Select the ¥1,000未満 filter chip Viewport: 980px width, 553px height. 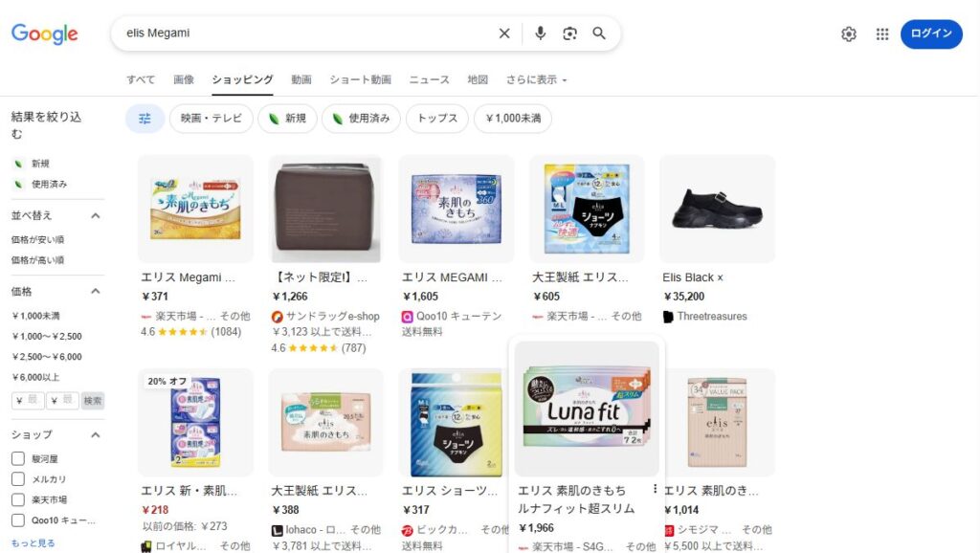(x=513, y=118)
